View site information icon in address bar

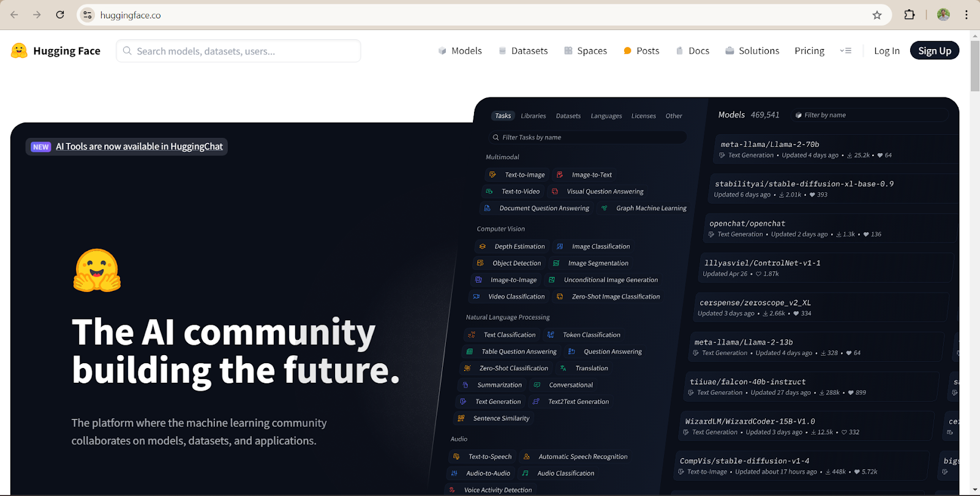pos(88,15)
